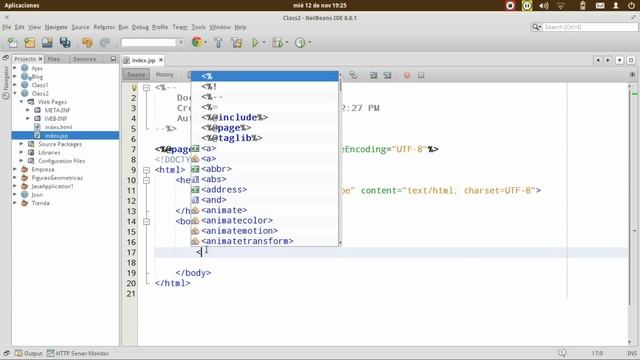Click the Clean and Build icon

(x=236, y=42)
